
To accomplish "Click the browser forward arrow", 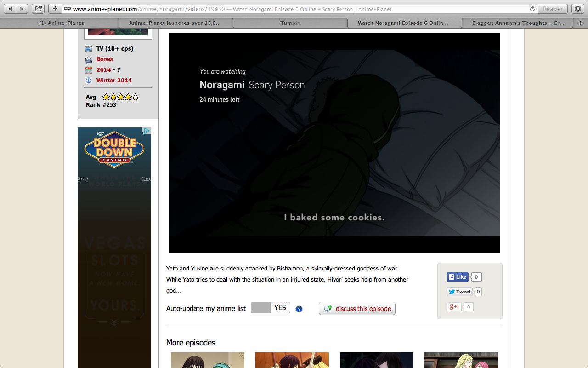I will 22,9.
